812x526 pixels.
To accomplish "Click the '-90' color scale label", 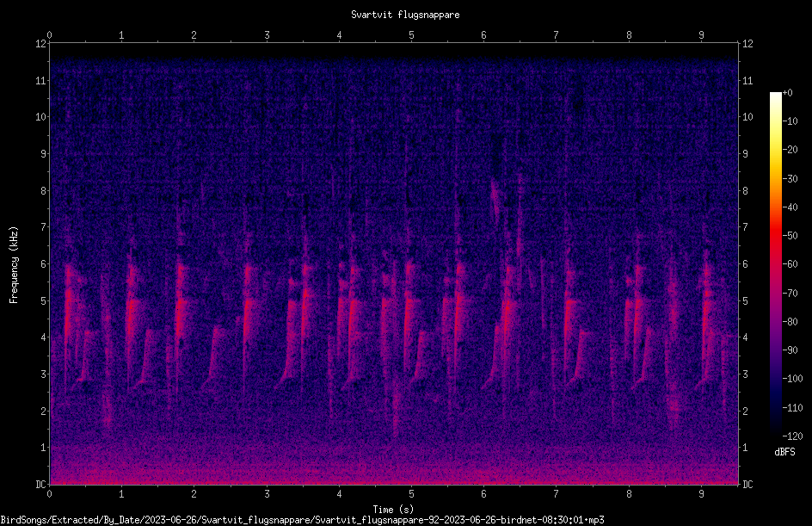I will pyautogui.click(x=790, y=350).
